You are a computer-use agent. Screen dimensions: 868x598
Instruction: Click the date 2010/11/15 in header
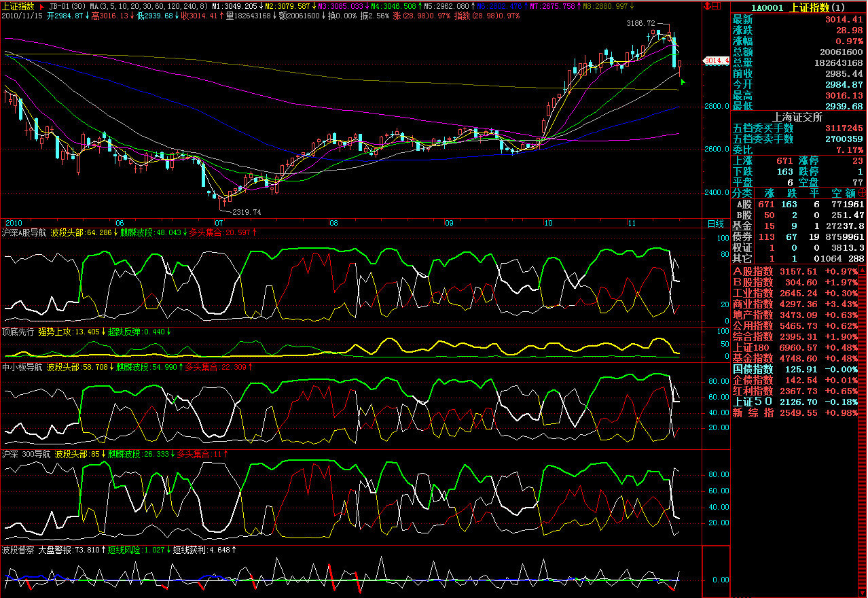[22, 15]
